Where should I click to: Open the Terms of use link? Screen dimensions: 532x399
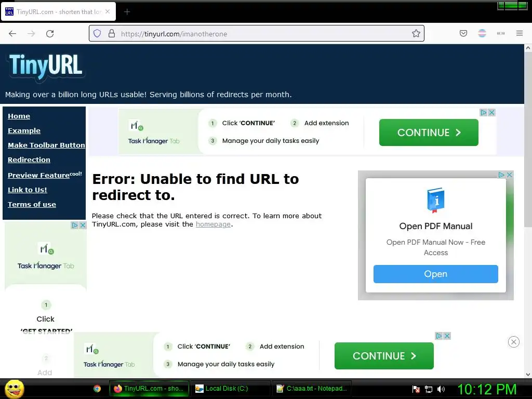pyautogui.click(x=32, y=205)
